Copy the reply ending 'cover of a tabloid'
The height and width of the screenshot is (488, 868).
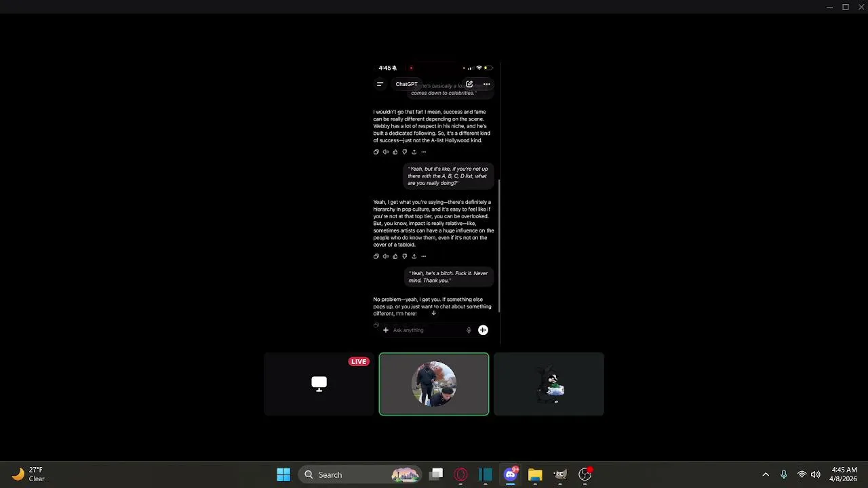[x=376, y=256]
